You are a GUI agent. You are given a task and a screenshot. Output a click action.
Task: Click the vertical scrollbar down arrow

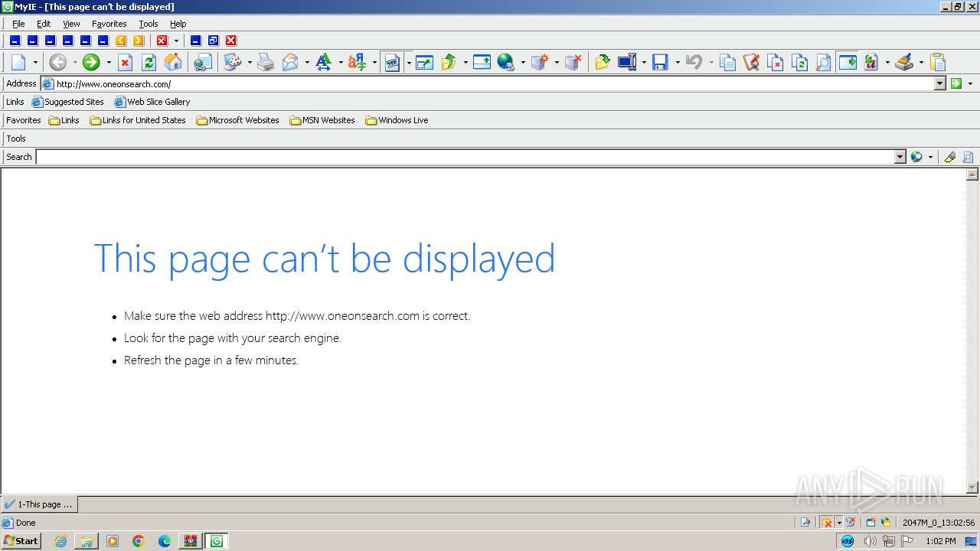(972, 487)
